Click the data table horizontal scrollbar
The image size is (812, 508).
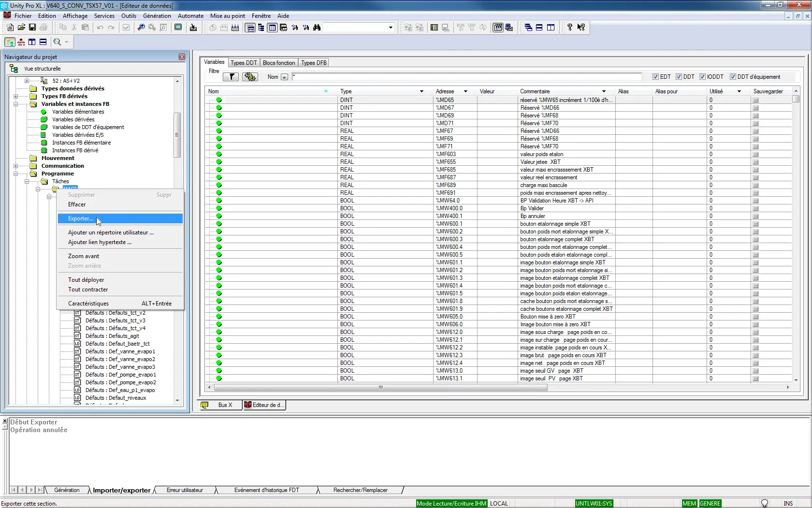coord(381,387)
